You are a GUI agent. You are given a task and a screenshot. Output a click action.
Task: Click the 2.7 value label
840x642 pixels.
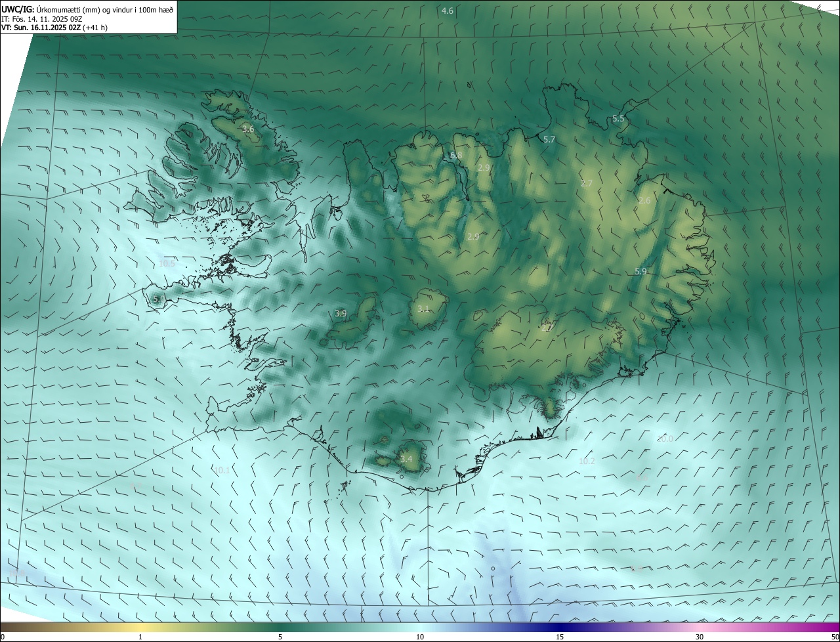pos(587,183)
